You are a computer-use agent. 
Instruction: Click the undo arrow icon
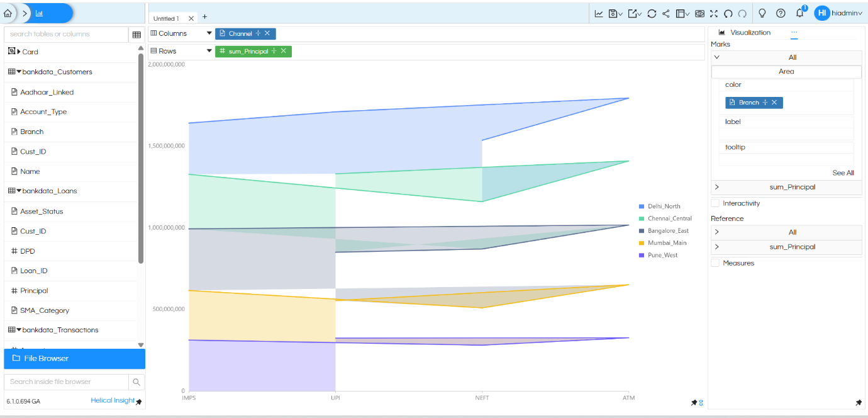point(728,13)
